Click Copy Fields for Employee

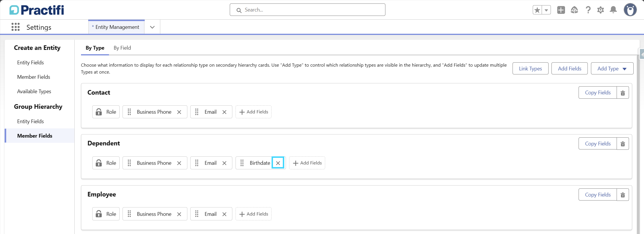(x=598, y=195)
